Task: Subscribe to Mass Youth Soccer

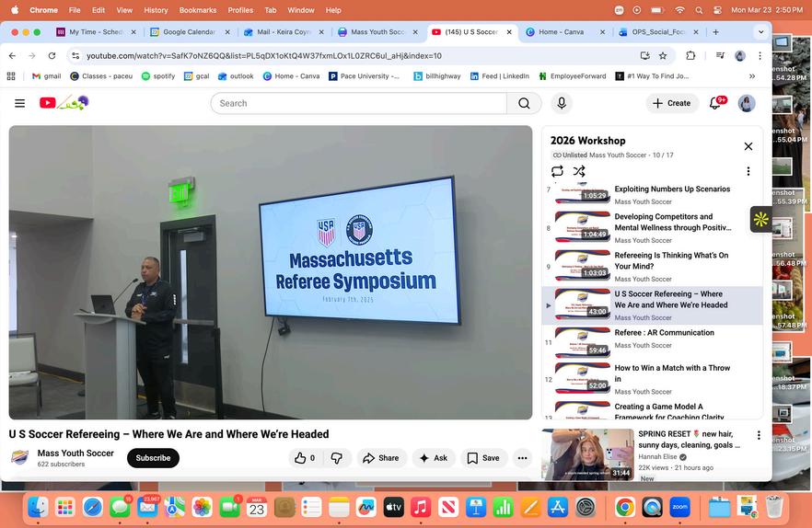Action: pos(153,458)
